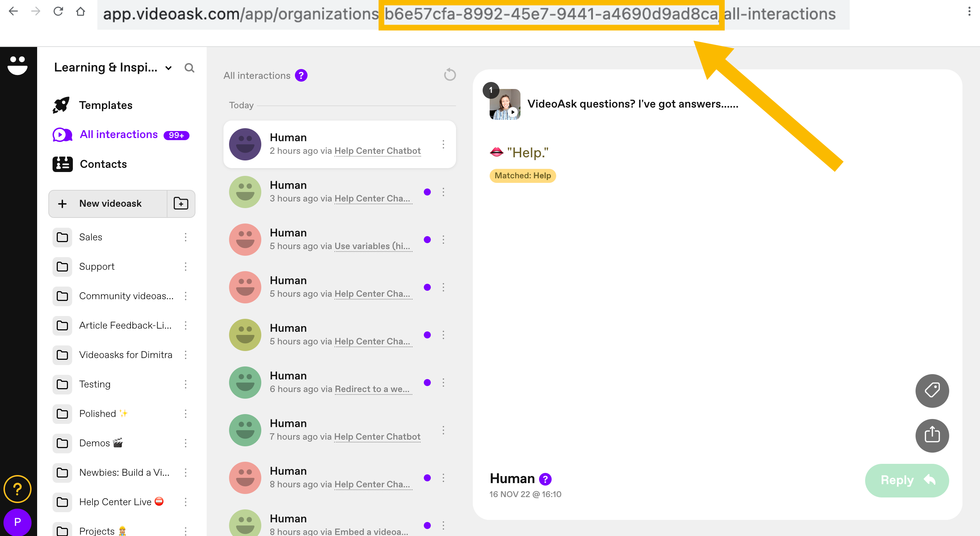The height and width of the screenshot is (536, 980).
Task: Open the Demos folder options menu
Action: [186, 443]
